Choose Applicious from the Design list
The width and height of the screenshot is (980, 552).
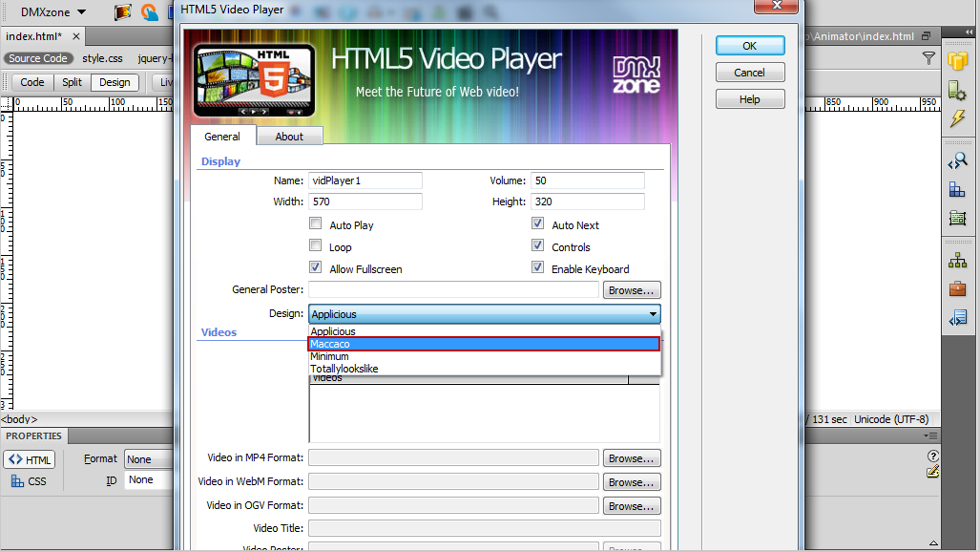pos(485,331)
